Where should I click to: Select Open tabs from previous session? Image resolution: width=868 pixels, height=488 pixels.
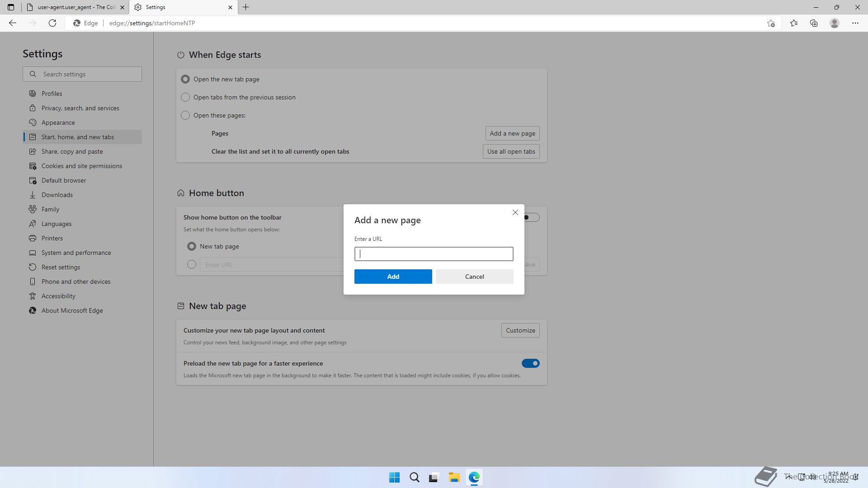pyautogui.click(x=185, y=97)
